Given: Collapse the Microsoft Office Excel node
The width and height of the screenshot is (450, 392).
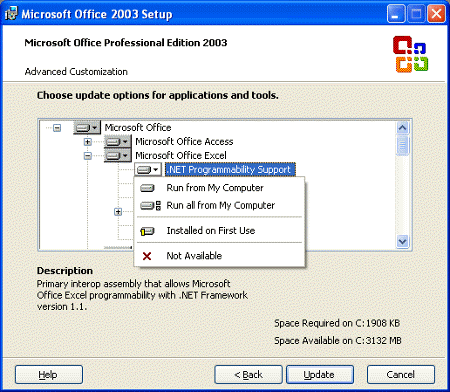Looking at the screenshot, I should 87,156.
